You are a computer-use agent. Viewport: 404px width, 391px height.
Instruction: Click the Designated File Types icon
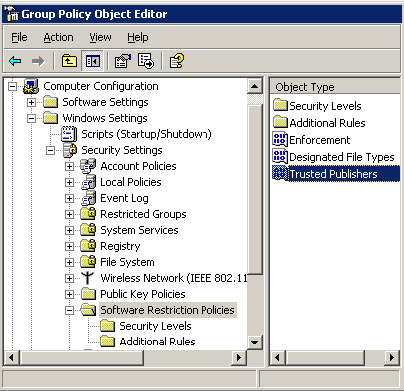280,157
